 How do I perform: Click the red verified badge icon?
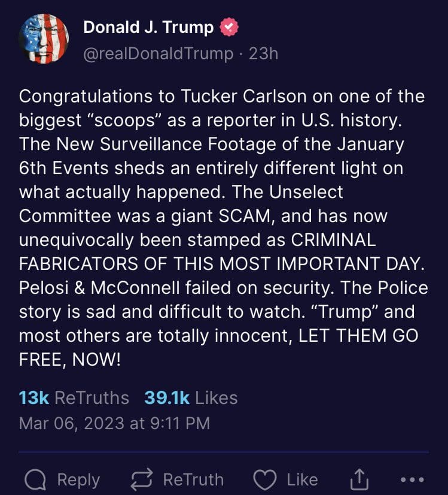coord(230,27)
